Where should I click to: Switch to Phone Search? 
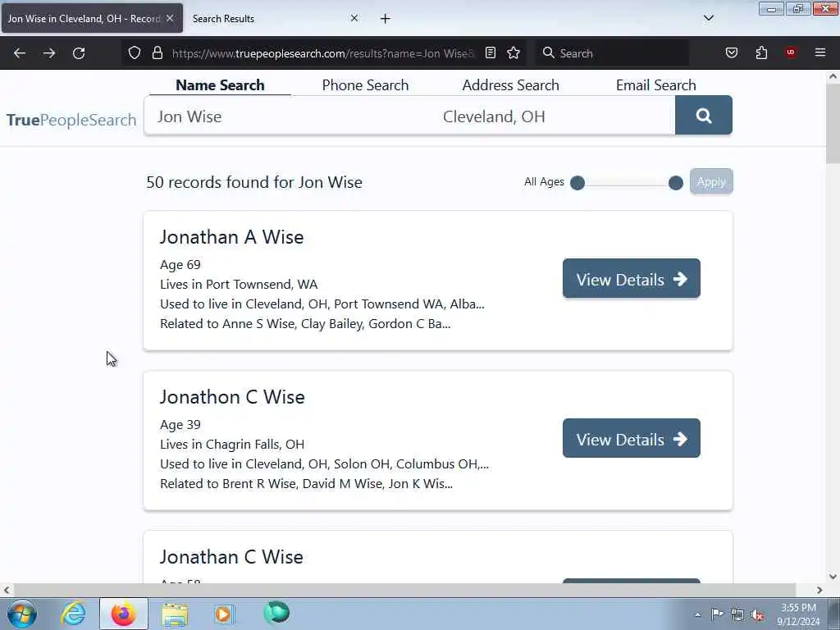(365, 85)
